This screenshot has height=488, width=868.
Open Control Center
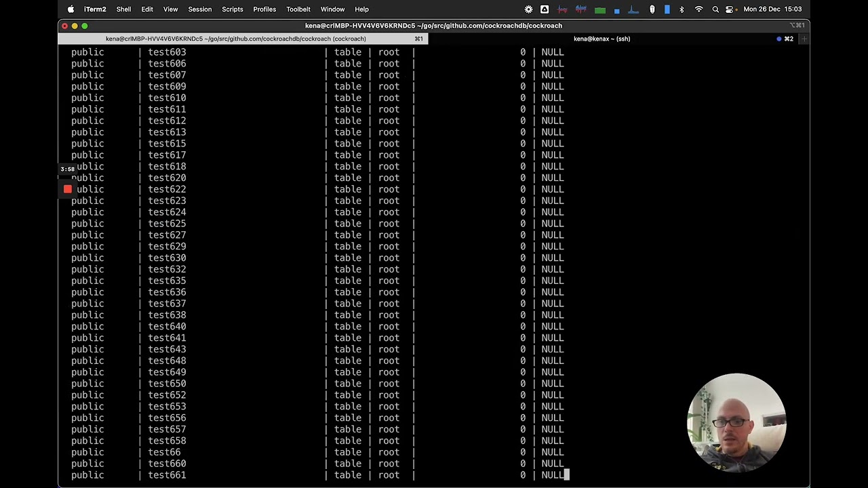tap(730, 9)
